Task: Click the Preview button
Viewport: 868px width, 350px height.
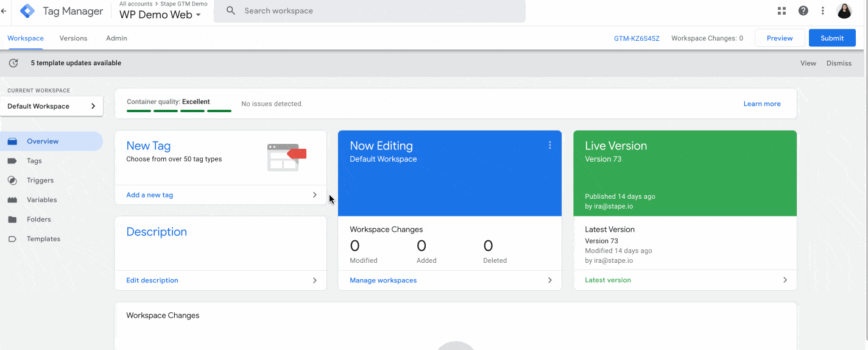Action: [779, 38]
